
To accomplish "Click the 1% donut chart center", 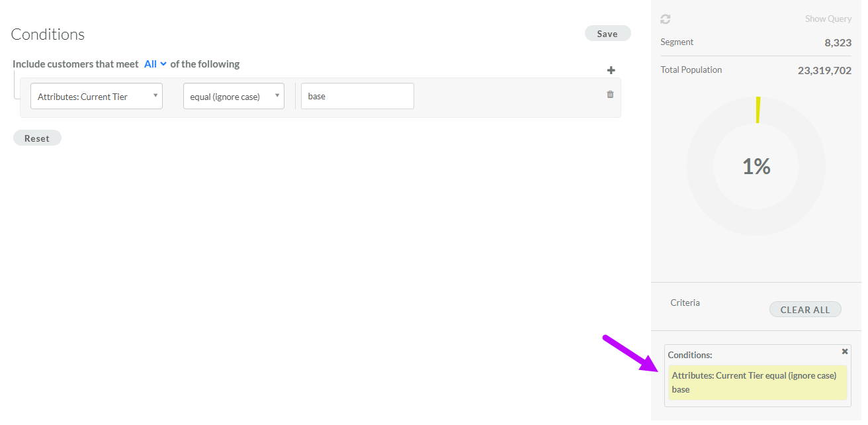I will (x=756, y=166).
